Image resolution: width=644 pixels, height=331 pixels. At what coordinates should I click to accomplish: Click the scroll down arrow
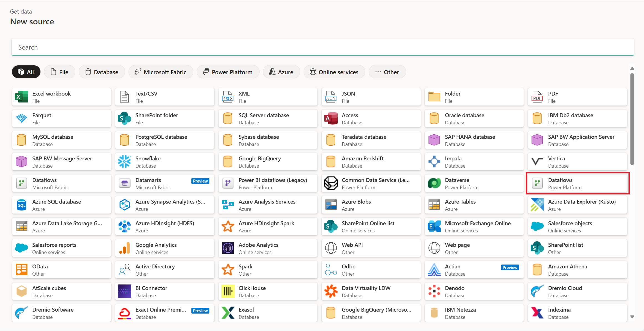pos(632,317)
